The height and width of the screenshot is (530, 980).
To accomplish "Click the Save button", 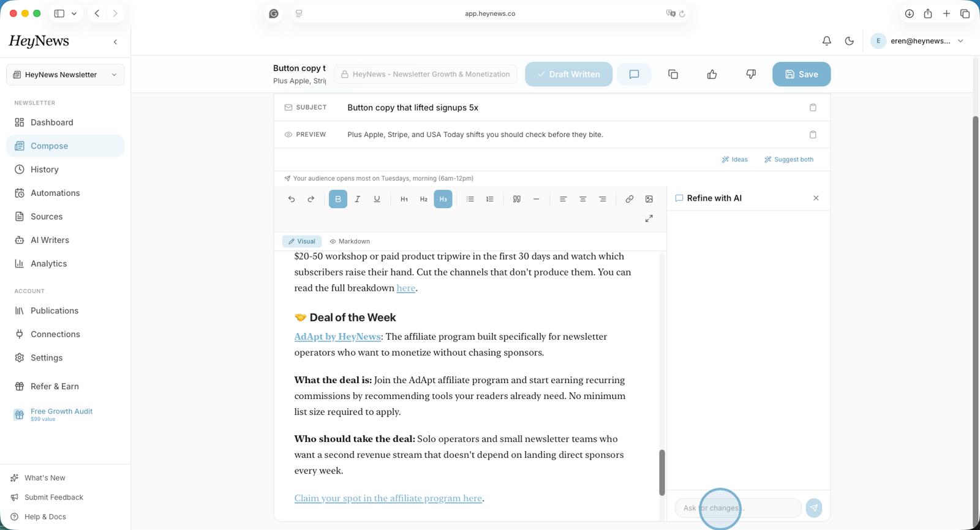I will click(x=801, y=74).
